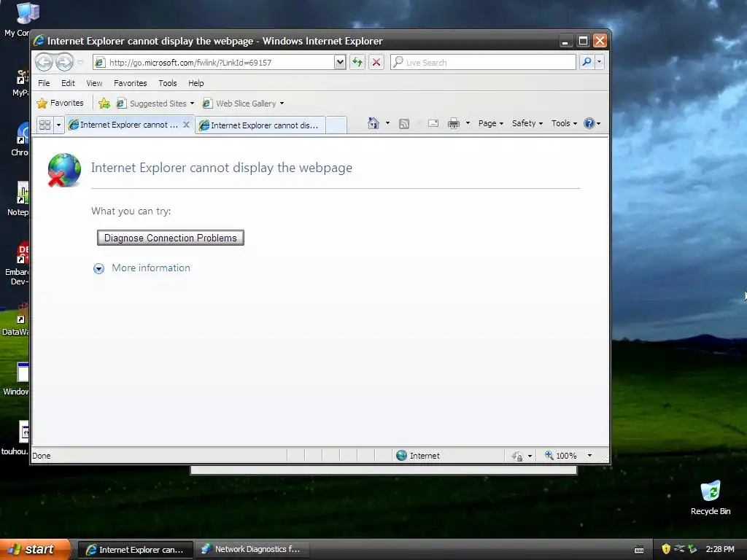Click the security shield tray icon

click(666, 549)
